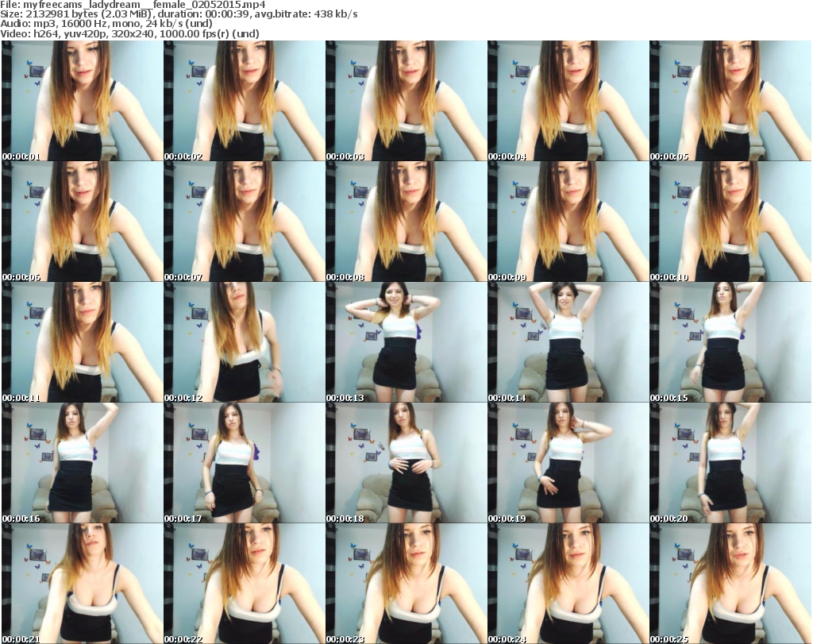This screenshot has width=813, height=644.
Task: Click the 'Audio: mp3, 16000 Hz' info line
Action: pos(106,24)
